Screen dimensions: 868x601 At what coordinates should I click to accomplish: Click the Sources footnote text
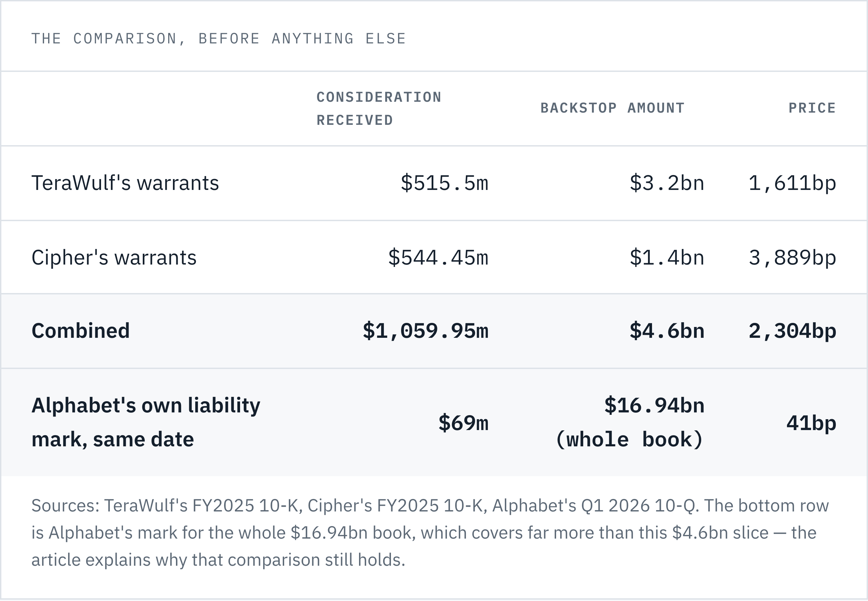430,532
